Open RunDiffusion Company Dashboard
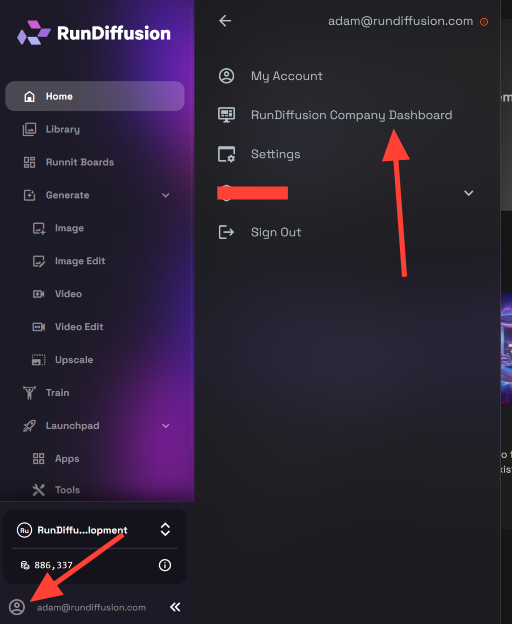 pos(351,115)
